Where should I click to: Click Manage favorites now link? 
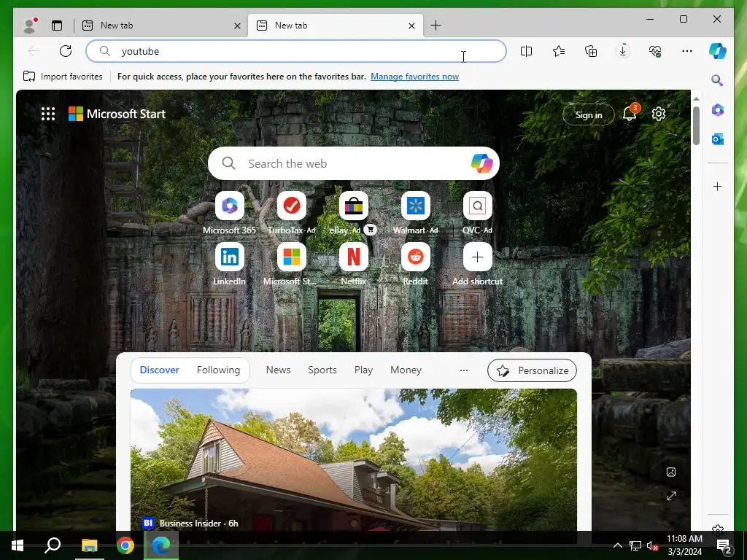(414, 76)
